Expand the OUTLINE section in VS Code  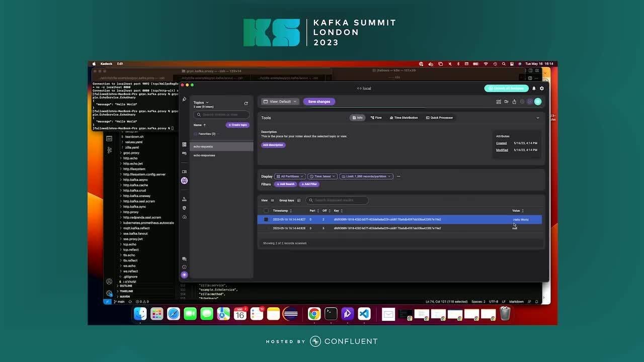coord(126,286)
